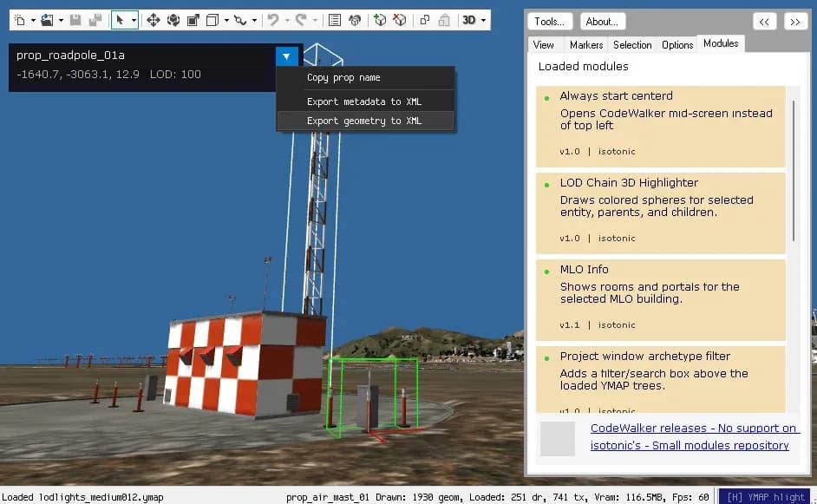The height and width of the screenshot is (504, 817).
Task: Click the Tools... button
Action: pyautogui.click(x=550, y=22)
